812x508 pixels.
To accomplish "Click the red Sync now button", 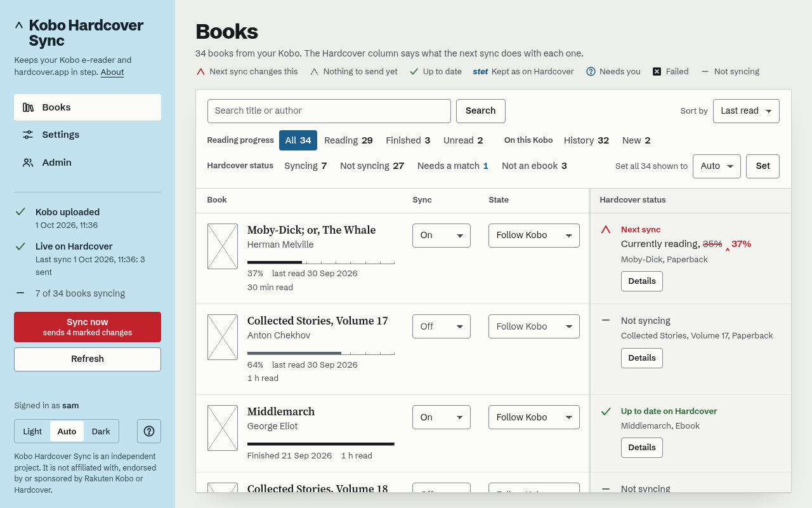I will tap(88, 327).
